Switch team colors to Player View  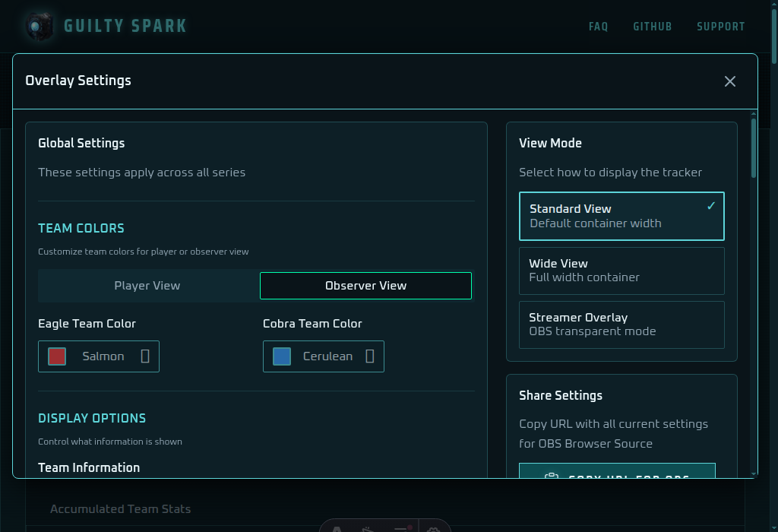pos(147,286)
